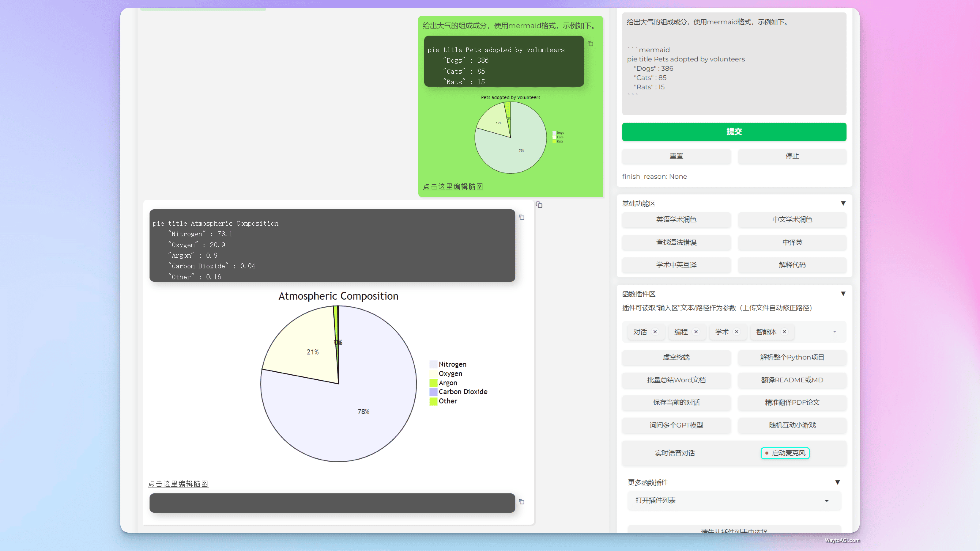This screenshot has height=551, width=980.
Task: Run 中译英 translation function
Action: pyautogui.click(x=792, y=242)
